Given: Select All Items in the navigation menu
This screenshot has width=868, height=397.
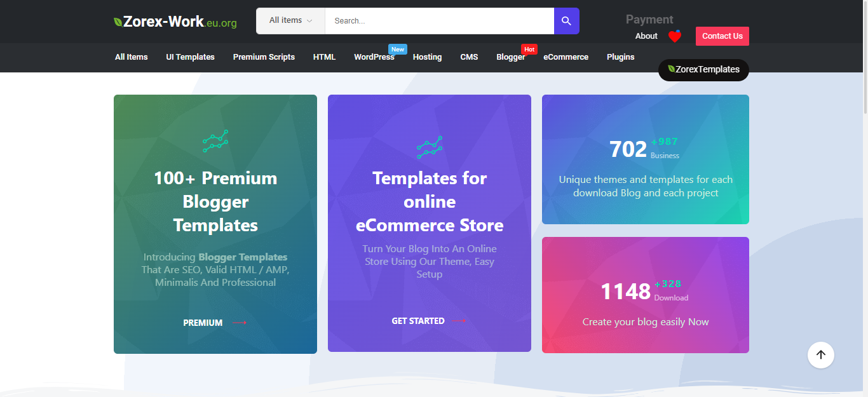Looking at the screenshot, I should pyautogui.click(x=131, y=57).
